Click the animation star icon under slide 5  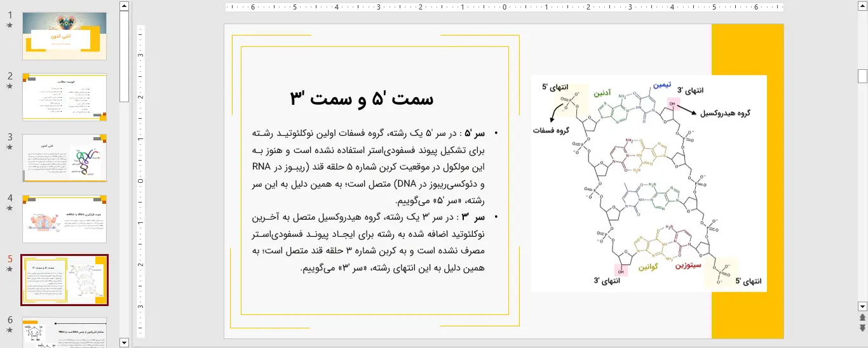pyautogui.click(x=10, y=269)
